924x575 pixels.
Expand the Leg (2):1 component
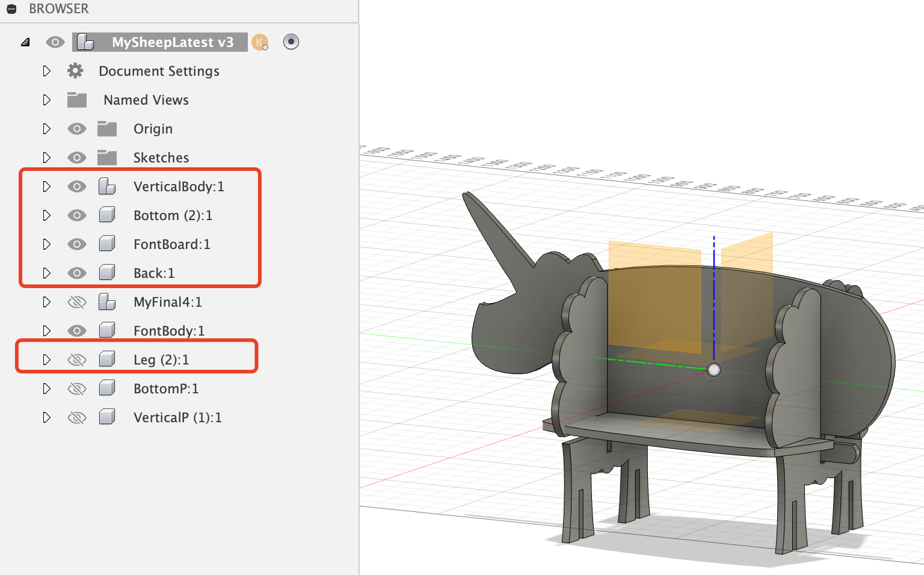pos(47,360)
